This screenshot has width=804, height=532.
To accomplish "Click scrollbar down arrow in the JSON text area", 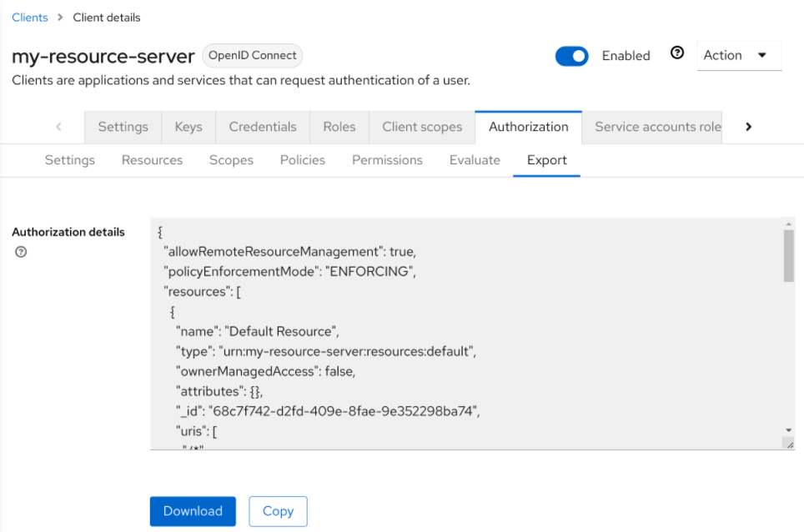I will pos(789,429).
